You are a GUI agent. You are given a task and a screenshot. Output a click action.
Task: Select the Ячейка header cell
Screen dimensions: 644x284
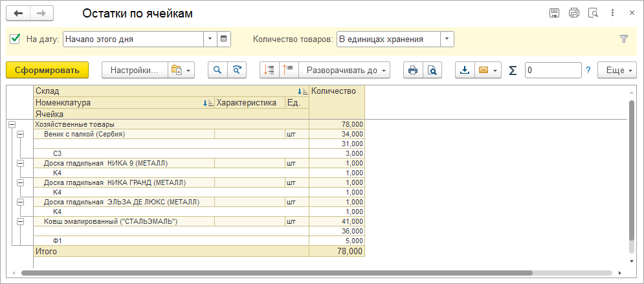(172, 114)
